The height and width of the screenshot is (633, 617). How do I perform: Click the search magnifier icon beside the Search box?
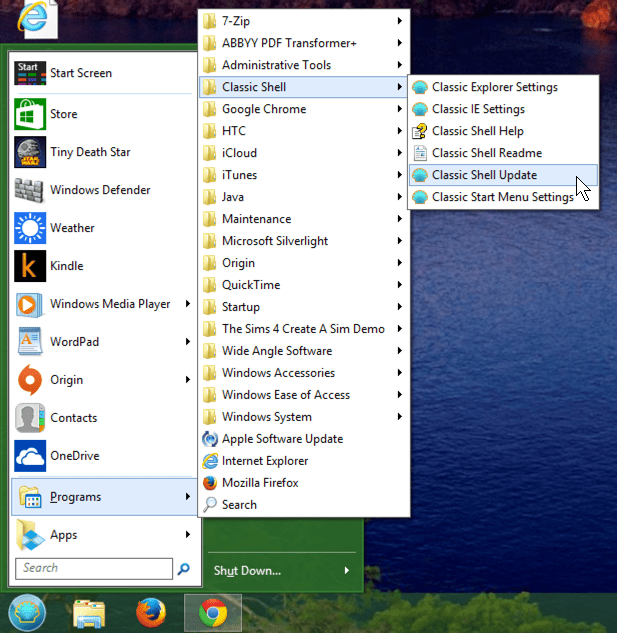(184, 568)
